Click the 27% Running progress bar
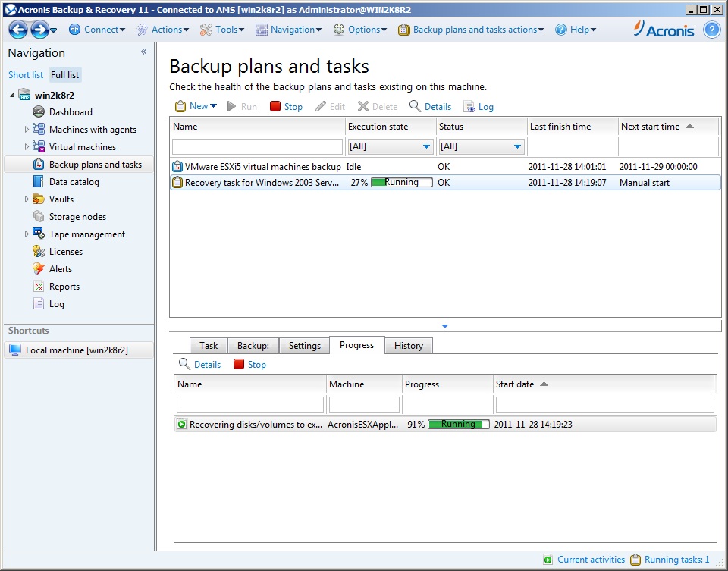Image resolution: width=728 pixels, height=571 pixels. tap(402, 183)
